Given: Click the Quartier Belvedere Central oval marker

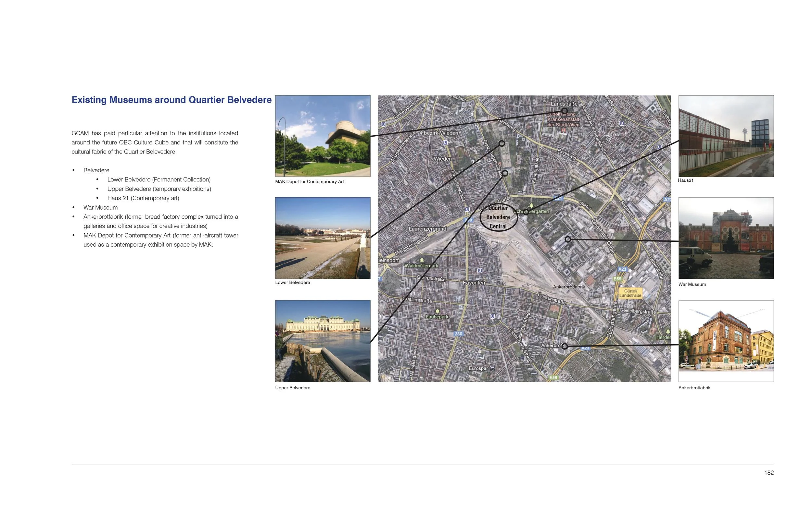Looking at the screenshot, I should [x=498, y=217].
